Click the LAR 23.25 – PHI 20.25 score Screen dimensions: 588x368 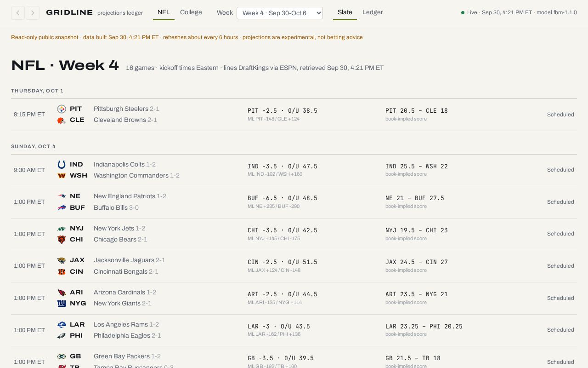click(424, 327)
